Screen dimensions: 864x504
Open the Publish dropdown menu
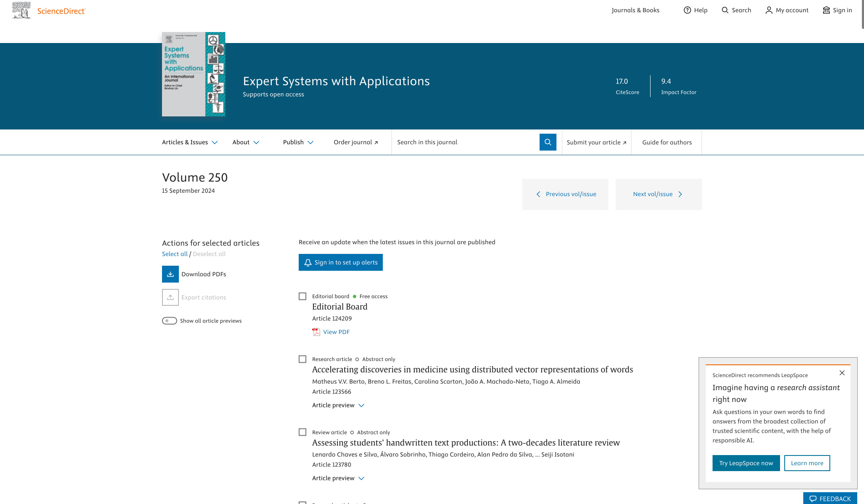(298, 142)
